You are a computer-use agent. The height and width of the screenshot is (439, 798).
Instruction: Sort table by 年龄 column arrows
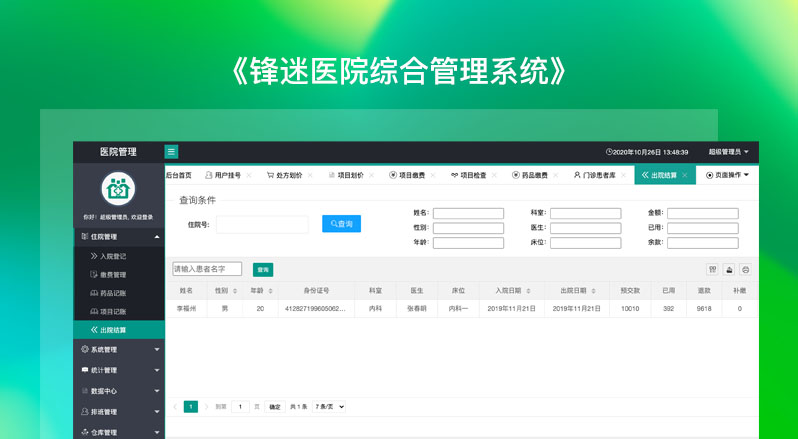(270, 291)
